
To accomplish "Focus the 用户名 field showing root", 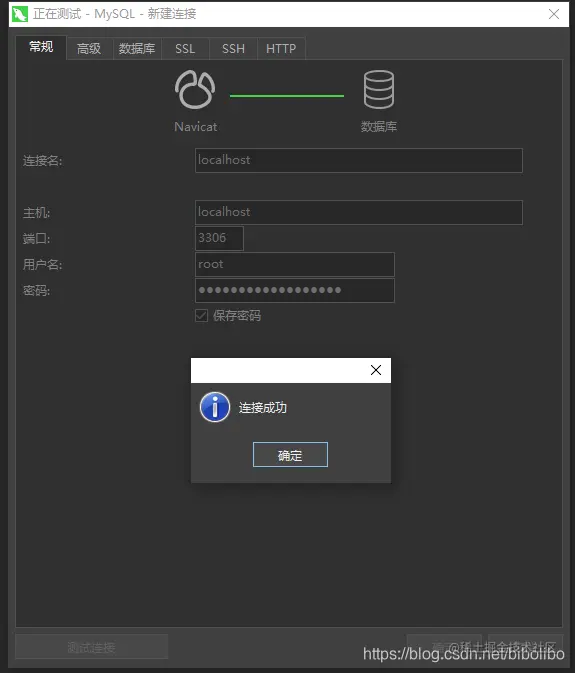I will click(295, 264).
